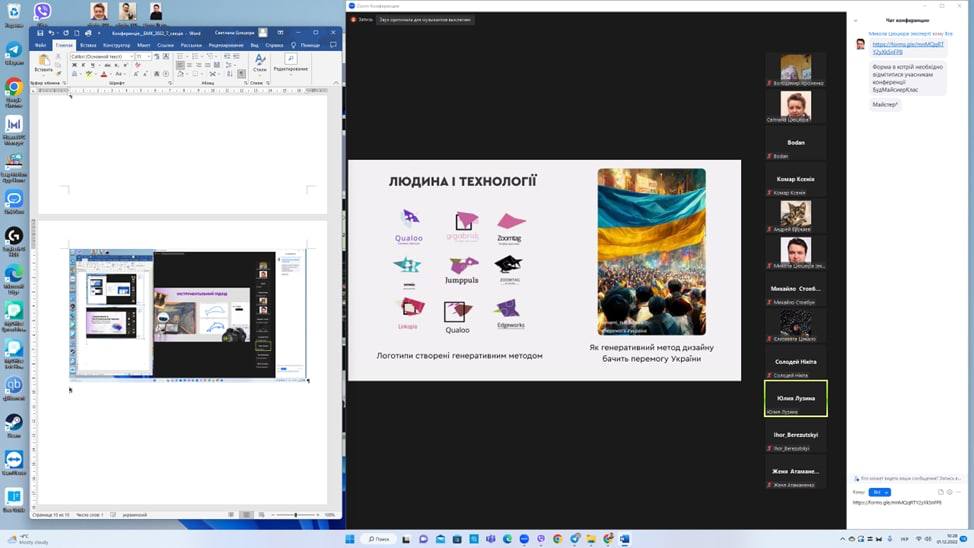Open the font size dropdown in Word
The image size is (974, 548).
[148, 57]
